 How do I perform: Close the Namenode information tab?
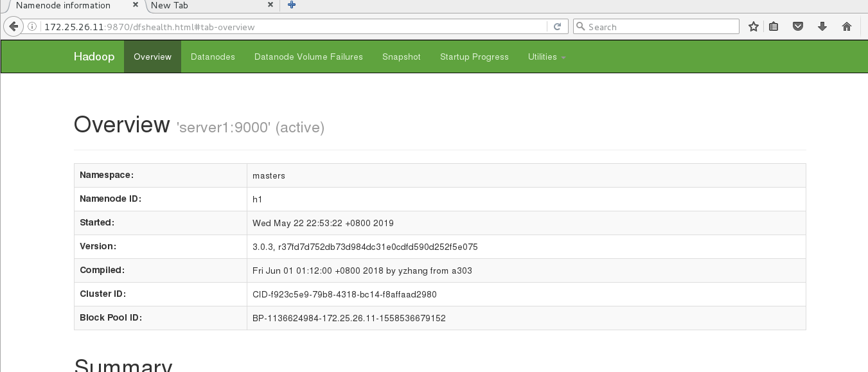(136, 5)
